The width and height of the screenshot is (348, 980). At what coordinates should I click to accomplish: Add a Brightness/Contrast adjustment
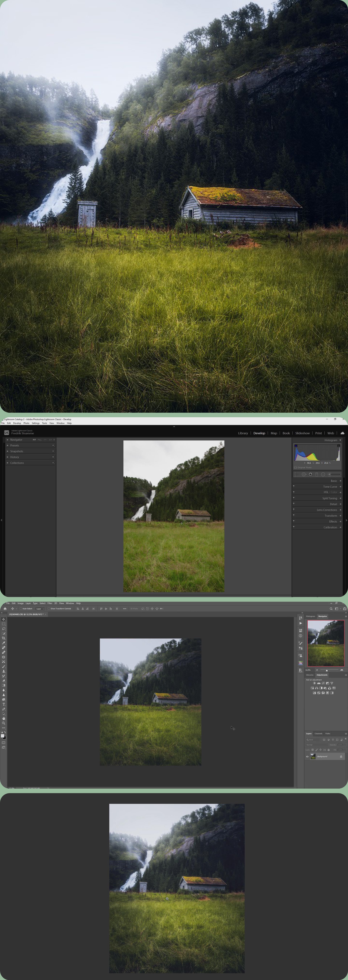(x=314, y=683)
